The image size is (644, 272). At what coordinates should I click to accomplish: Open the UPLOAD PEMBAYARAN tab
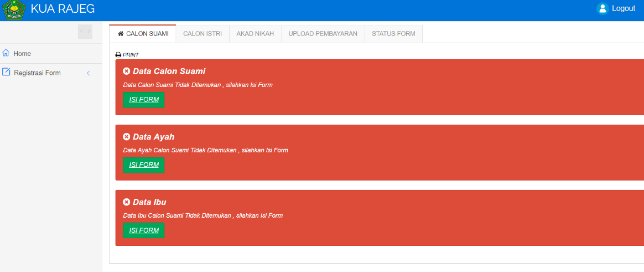click(x=323, y=34)
